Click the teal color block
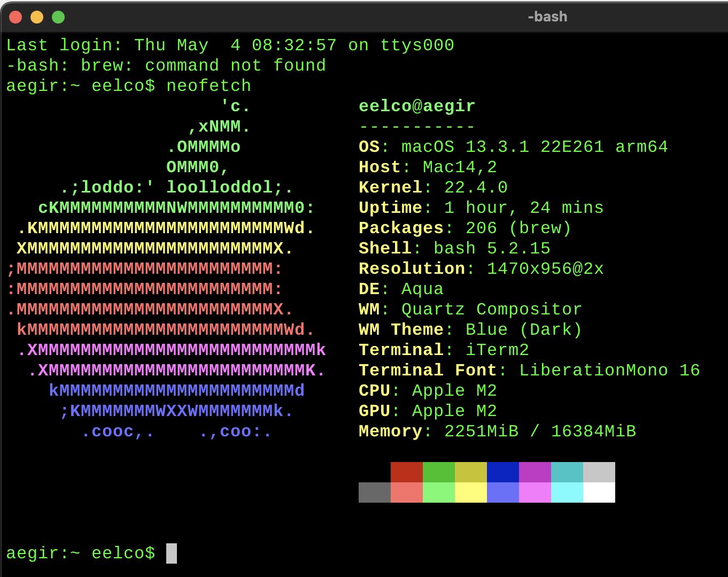Screen dimensions: 728x577 [x=567, y=472]
